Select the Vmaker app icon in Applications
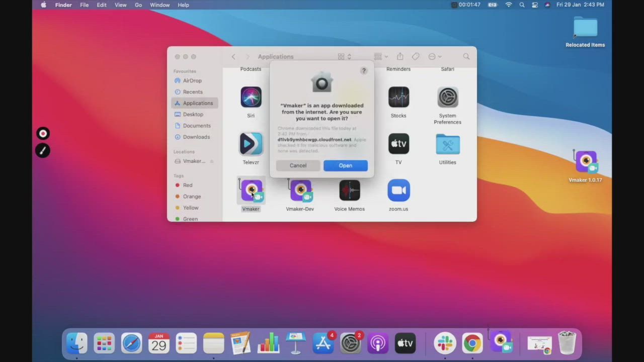The width and height of the screenshot is (644, 362). tap(251, 190)
